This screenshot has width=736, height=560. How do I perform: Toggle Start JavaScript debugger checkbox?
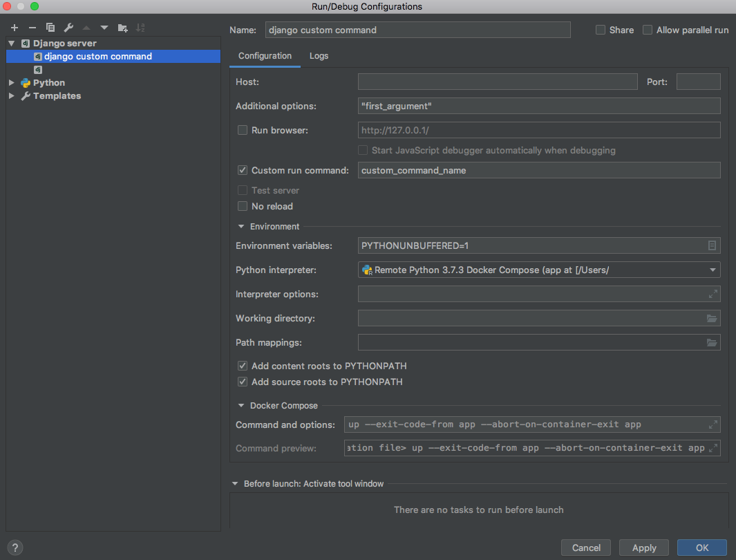tap(362, 150)
